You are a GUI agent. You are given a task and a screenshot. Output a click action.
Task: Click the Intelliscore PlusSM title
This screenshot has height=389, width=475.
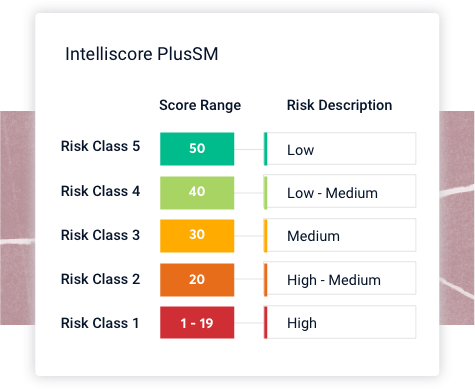pyautogui.click(x=142, y=54)
